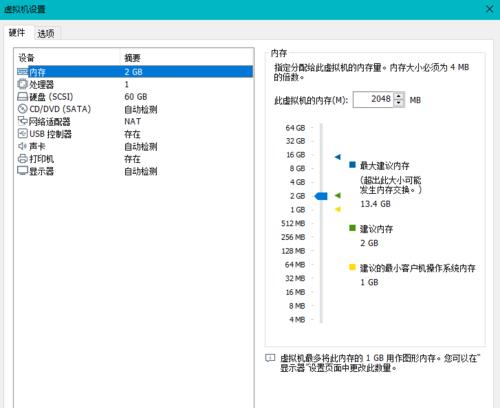This screenshot has height=408, width=500.
Task: Click the CD/DVD (SATA) disc icon
Action: pyautogui.click(x=22, y=109)
